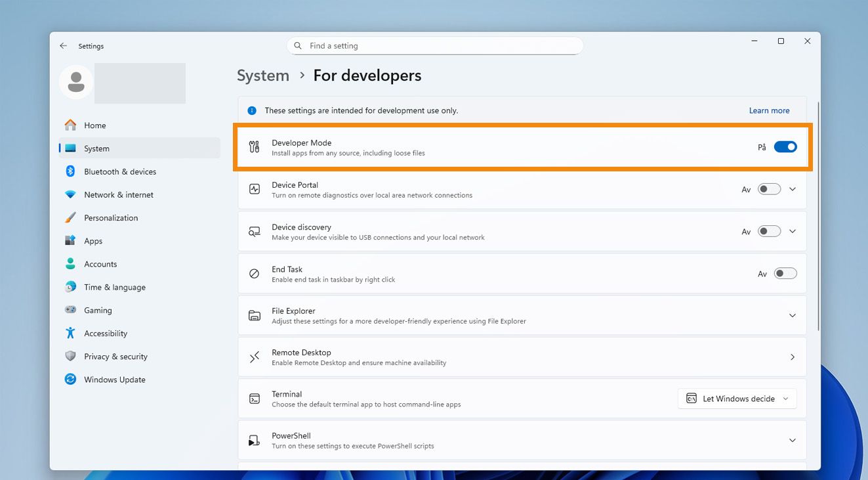Click the search magnifier icon

point(298,46)
